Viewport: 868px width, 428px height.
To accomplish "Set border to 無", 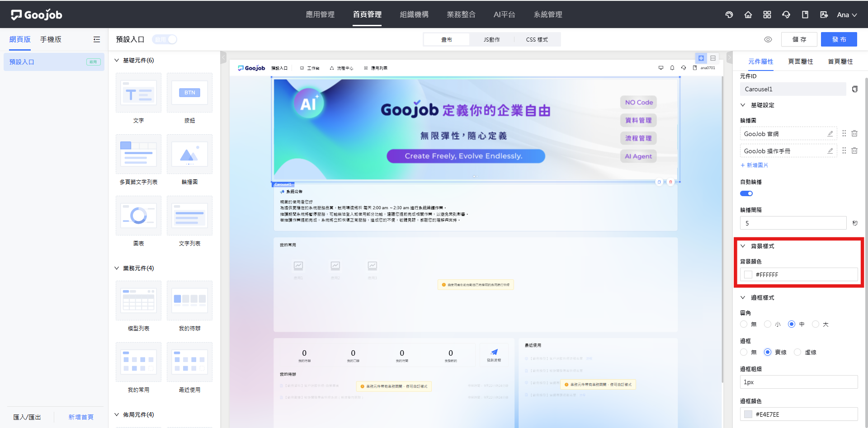I will pyautogui.click(x=744, y=352).
